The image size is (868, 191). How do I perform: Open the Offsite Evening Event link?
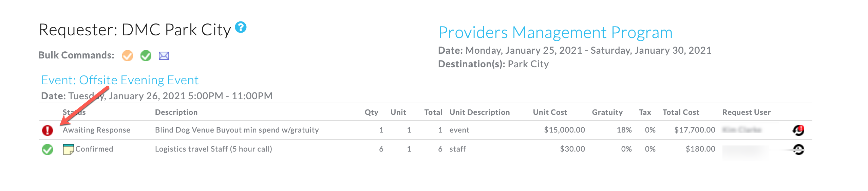coord(120,80)
